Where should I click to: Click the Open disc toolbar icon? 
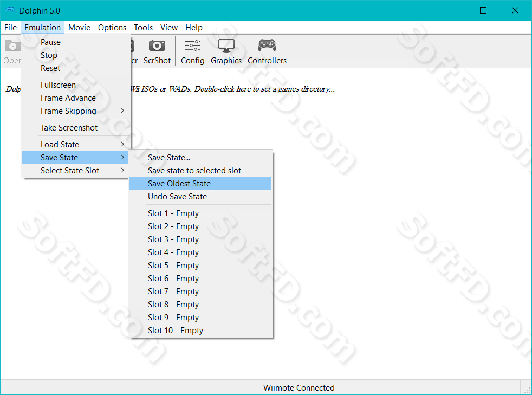pos(12,46)
